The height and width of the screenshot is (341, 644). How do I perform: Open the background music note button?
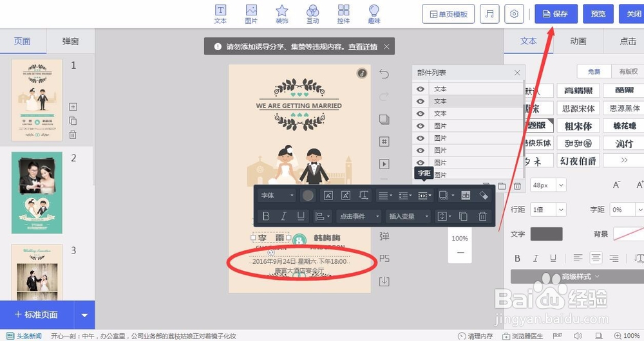[489, 14]
